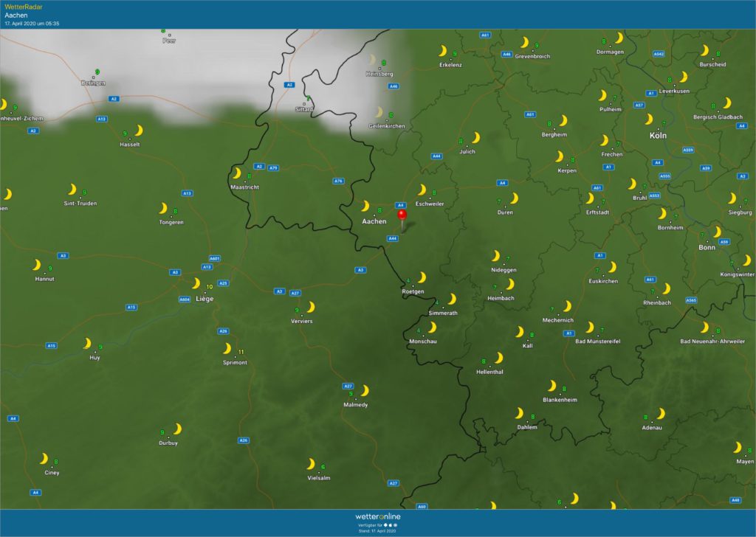Click the moon icon at Euskirchen
This screenshot has height=537, width=756.
[x=612, y=267]
